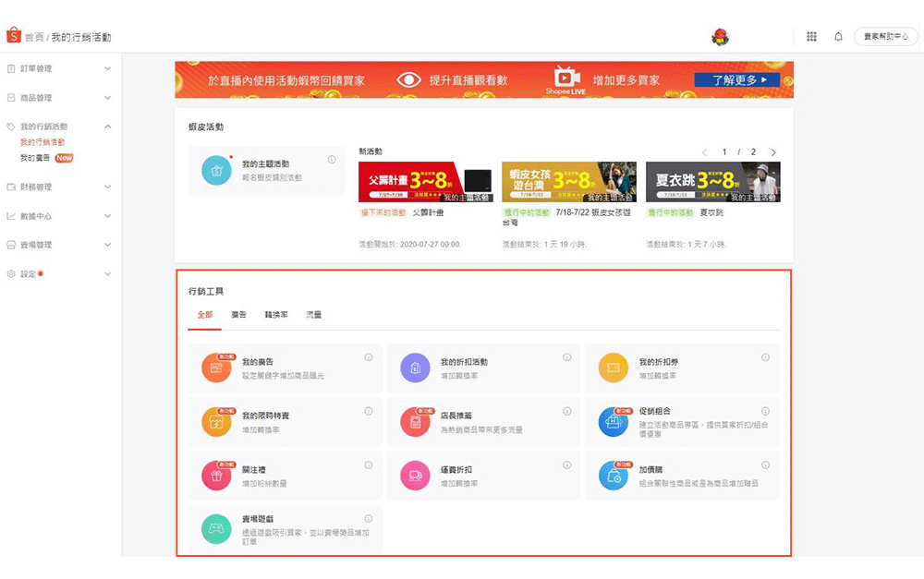Switch to the 流量 tab
The width and height of the screenshot is (924, 579).
[313, 315]
